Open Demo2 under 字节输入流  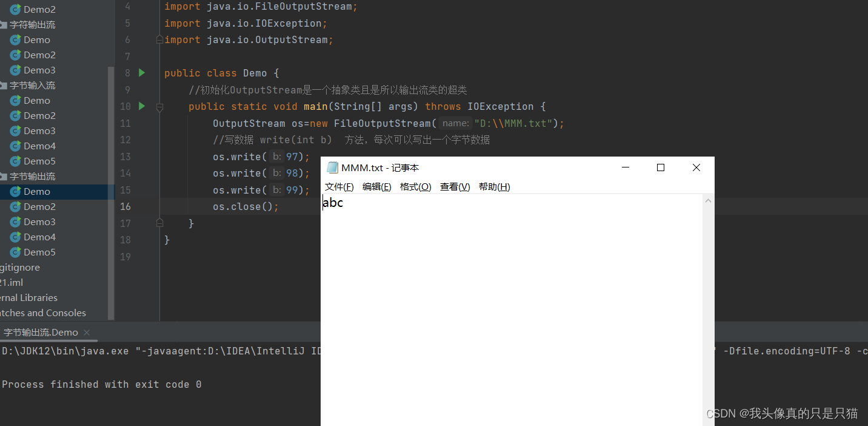tap(39, 115)
